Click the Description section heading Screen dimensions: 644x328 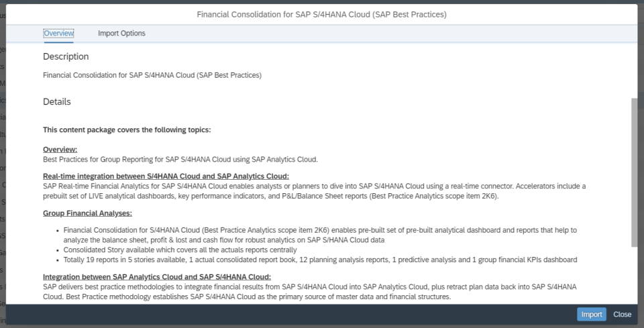pos(66,56)
